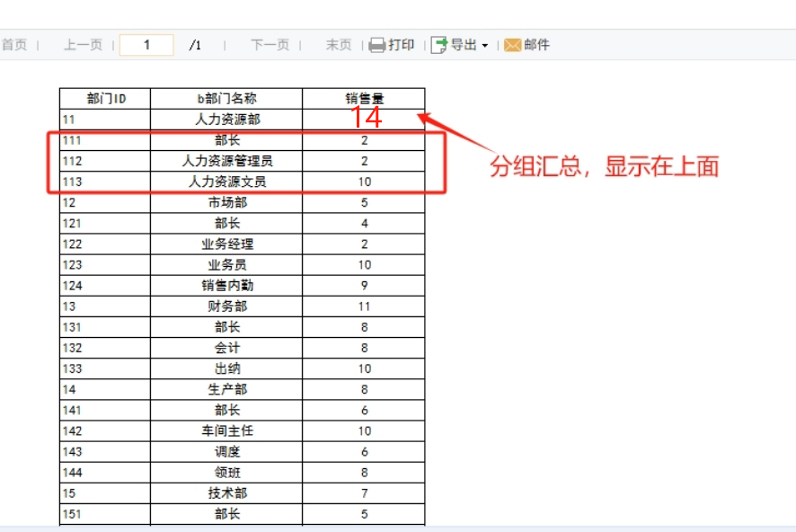796x532 pixels.
Task: Select the 生产部 cell
Action: click(x=226, y=390)
